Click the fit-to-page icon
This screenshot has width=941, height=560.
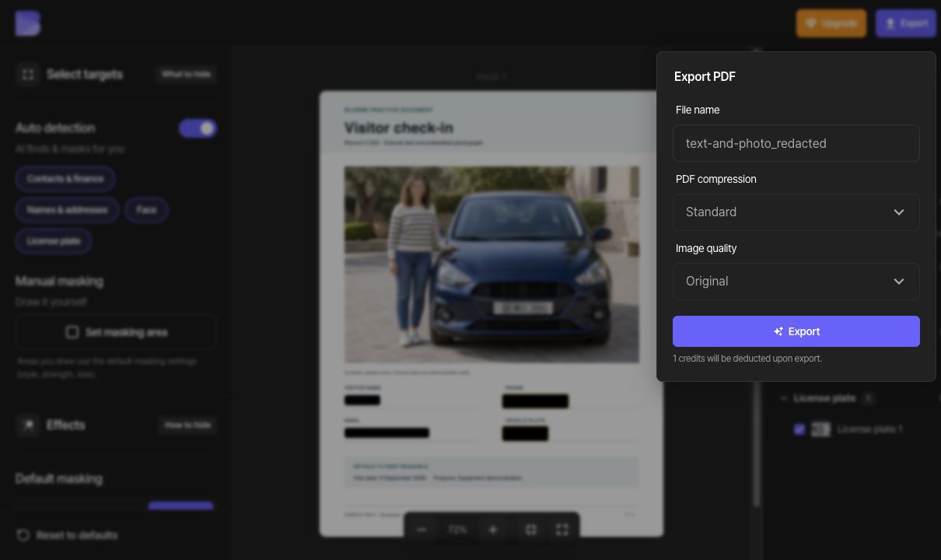click(531, 530)
